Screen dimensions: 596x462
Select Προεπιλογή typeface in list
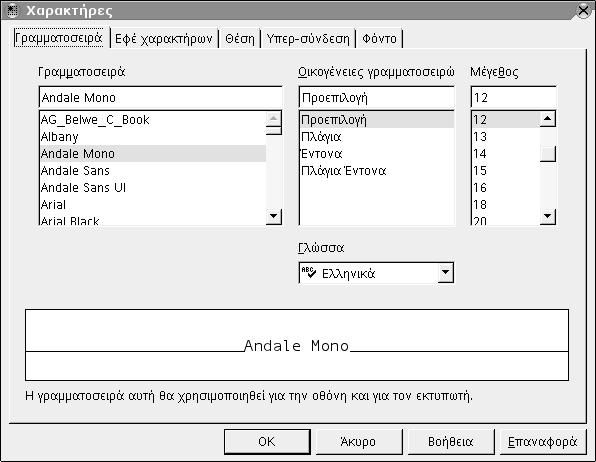pyautogui.click(x=377, y=120)
